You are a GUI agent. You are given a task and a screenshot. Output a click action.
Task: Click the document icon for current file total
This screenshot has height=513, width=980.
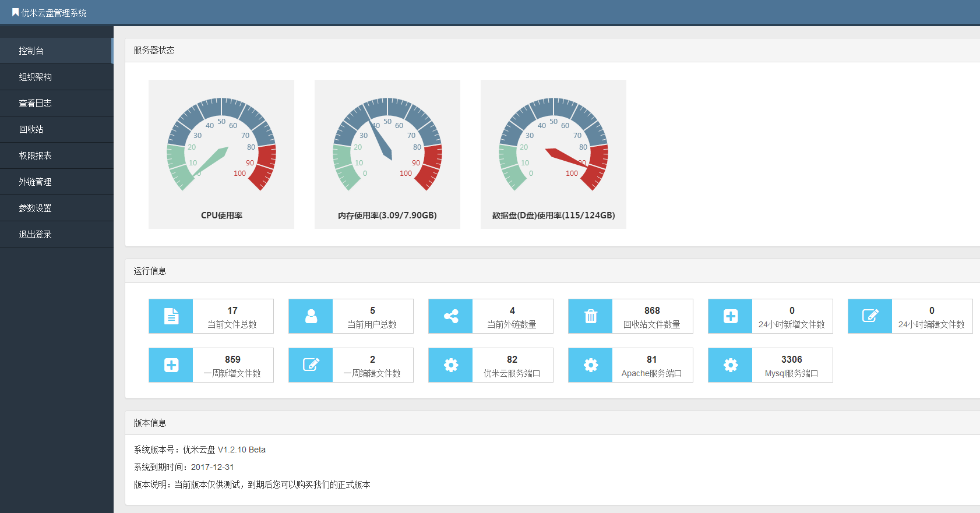[171, 316]
